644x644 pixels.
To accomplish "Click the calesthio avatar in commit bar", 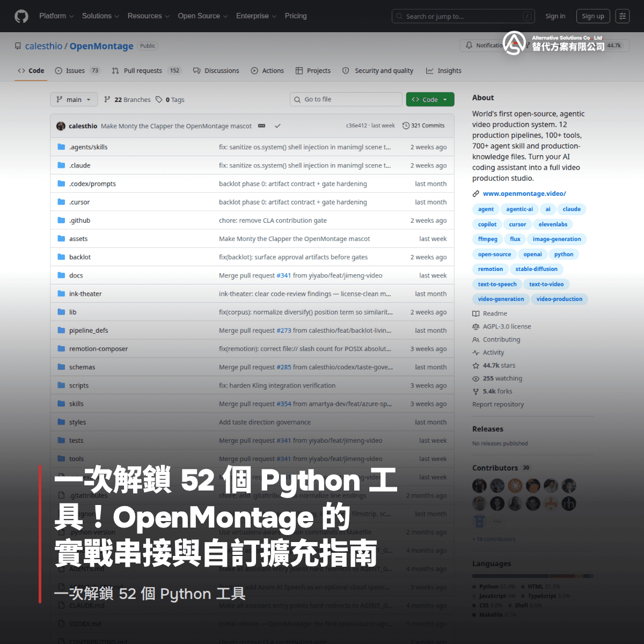I will click(61, 126).
